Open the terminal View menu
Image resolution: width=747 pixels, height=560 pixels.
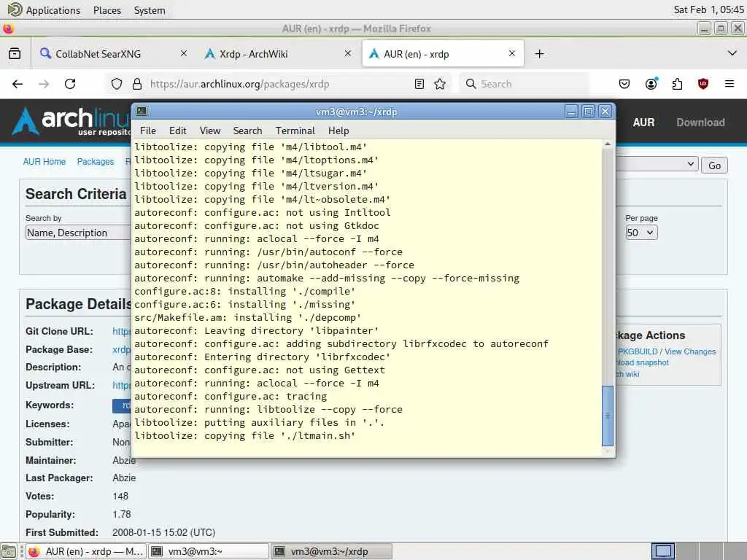(210, 131)
